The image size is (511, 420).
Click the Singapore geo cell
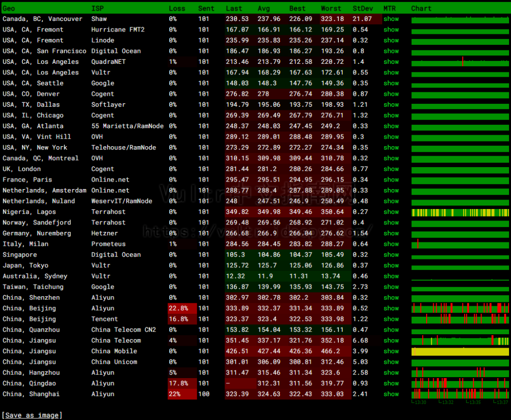tap(19, 255)
